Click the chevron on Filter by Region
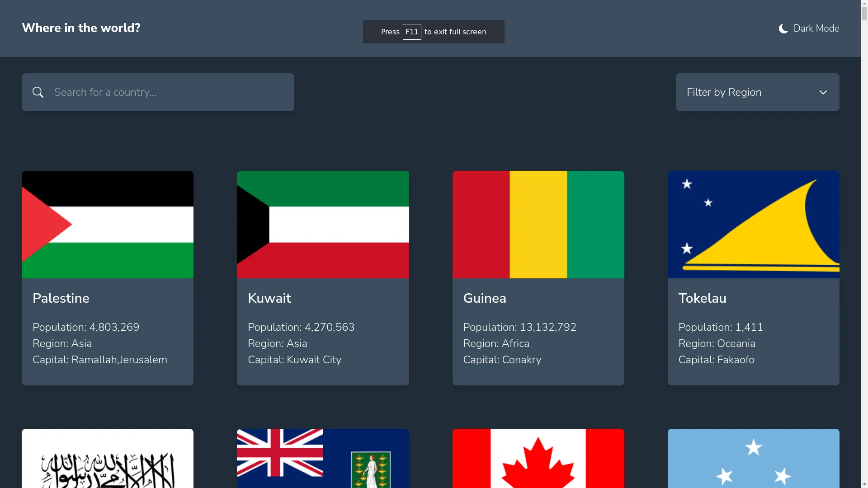 coord(823,92)
